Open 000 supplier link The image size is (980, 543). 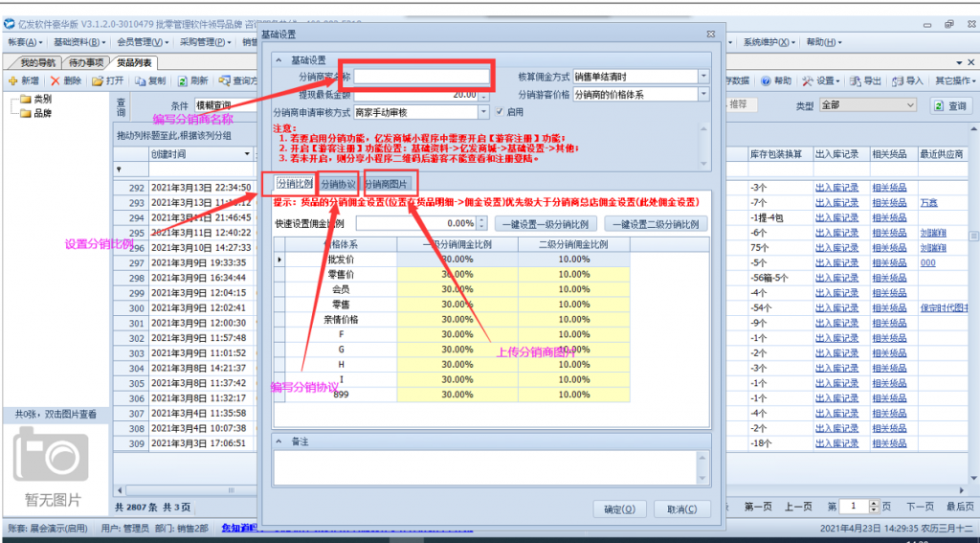pyautogui.click(x=927, y=262)
